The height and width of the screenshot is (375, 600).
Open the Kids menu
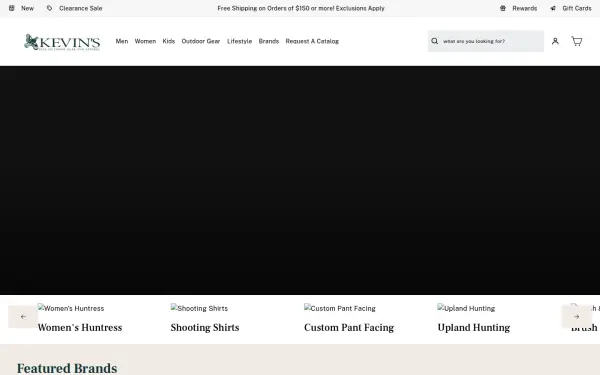coord(169,41)
